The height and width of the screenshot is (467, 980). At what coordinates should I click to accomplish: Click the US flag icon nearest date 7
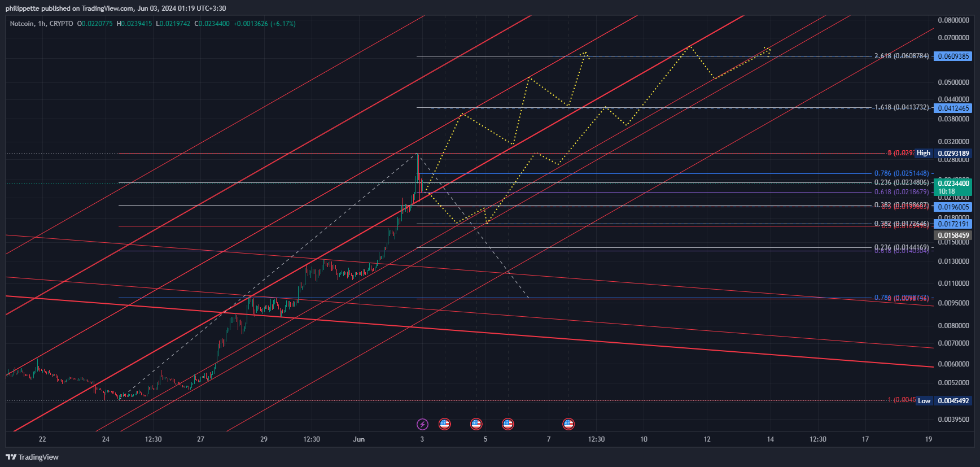(x=568, y=424)
